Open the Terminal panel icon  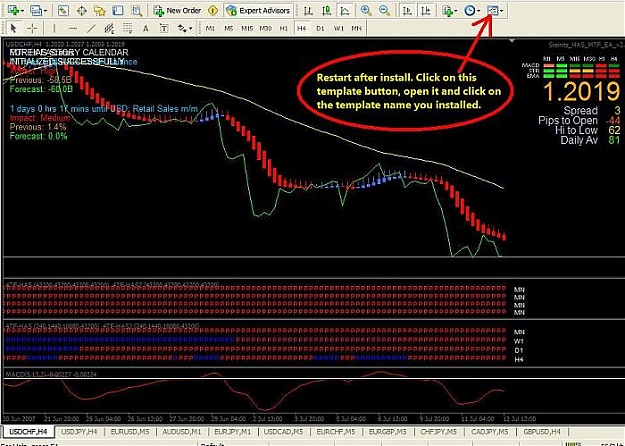(x=118, y=11)
